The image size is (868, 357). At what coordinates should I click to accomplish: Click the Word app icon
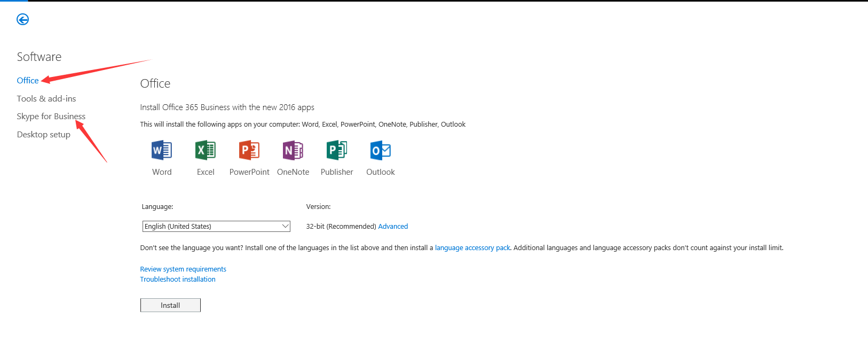click(162, 151)
